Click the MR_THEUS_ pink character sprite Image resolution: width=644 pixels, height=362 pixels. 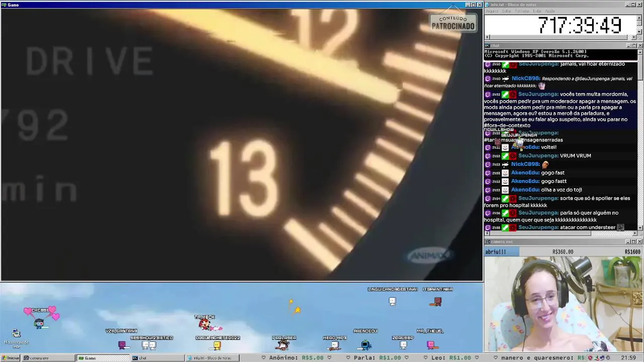pos(431,344)
